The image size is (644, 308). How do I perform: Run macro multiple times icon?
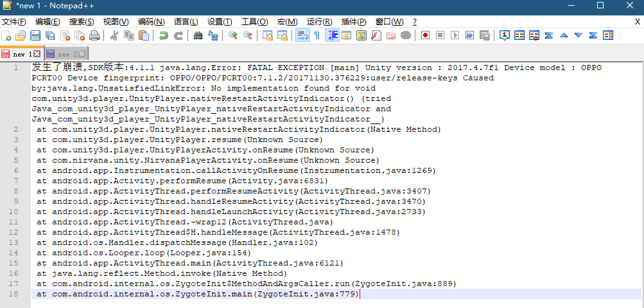click(469, 36)
